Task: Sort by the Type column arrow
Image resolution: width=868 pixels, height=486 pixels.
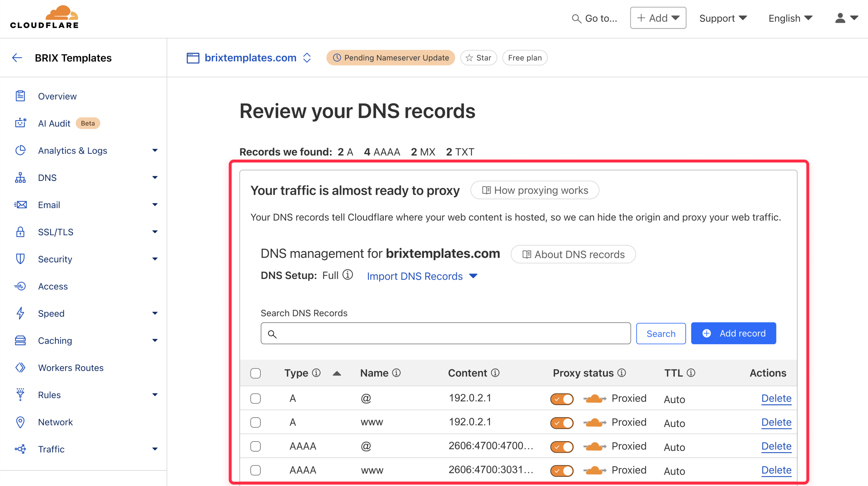Action: click(337, 373)
